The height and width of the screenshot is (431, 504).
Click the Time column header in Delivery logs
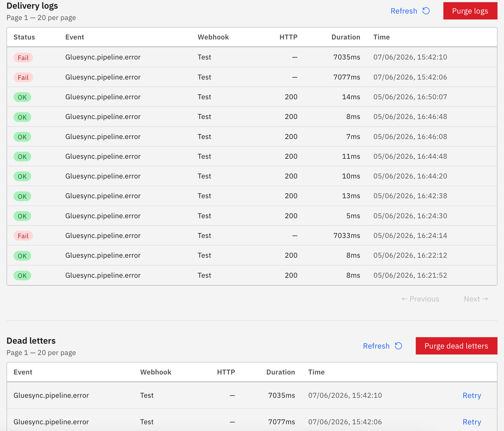pyautogui.click(x=382, y=37)
